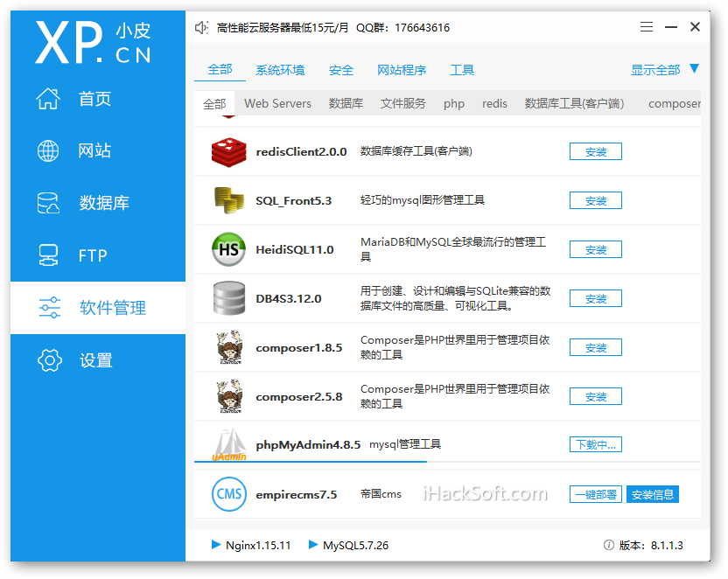Switch to the 工具 tab

(x=462, y=70)
